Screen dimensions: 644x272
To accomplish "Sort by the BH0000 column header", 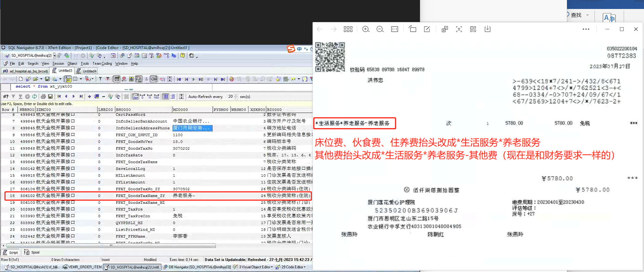I will click(143, 110).
